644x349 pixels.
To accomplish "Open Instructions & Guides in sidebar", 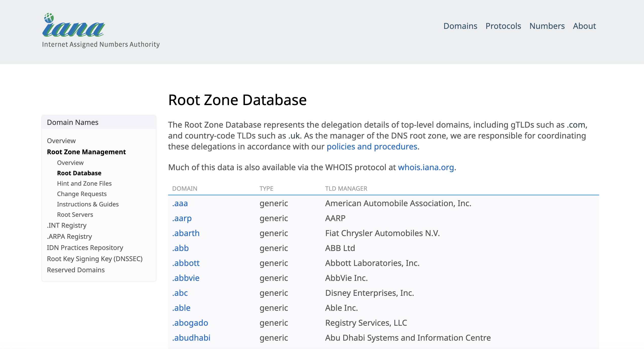I will pyautogui.click(x=88, y=204).
